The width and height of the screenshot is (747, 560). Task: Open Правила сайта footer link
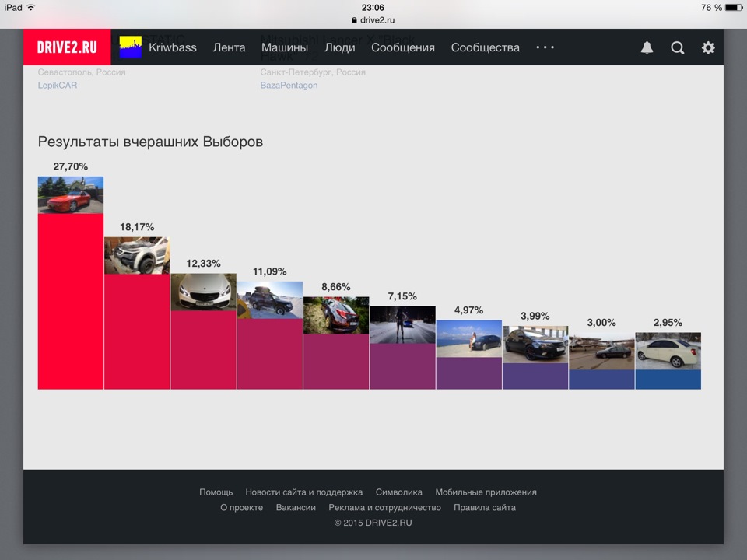485,507
